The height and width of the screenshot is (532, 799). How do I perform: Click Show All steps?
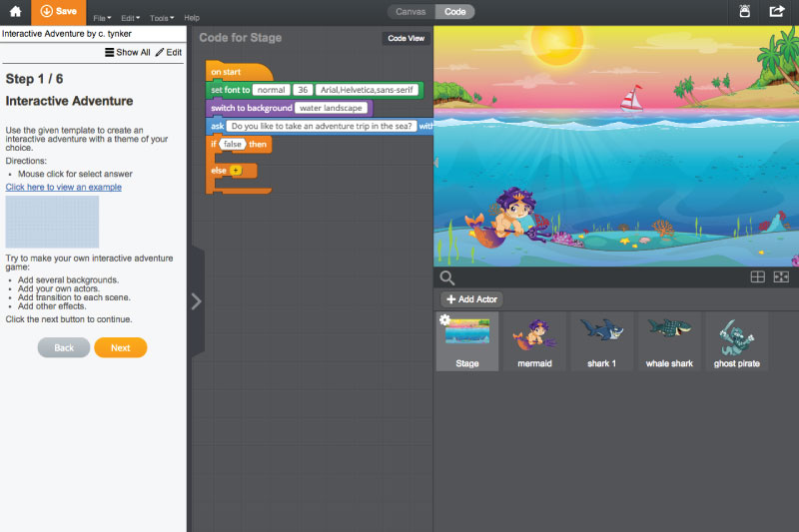[128, 52]
